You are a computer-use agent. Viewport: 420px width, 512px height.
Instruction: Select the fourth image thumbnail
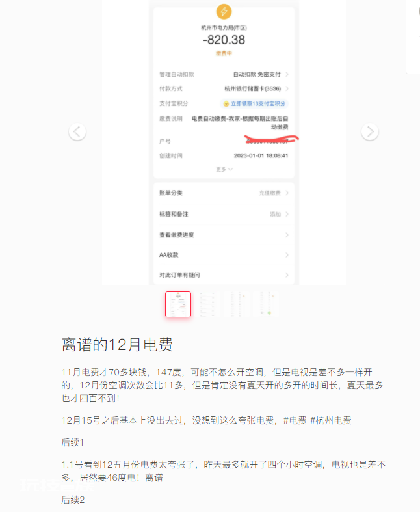coord(267,304)
